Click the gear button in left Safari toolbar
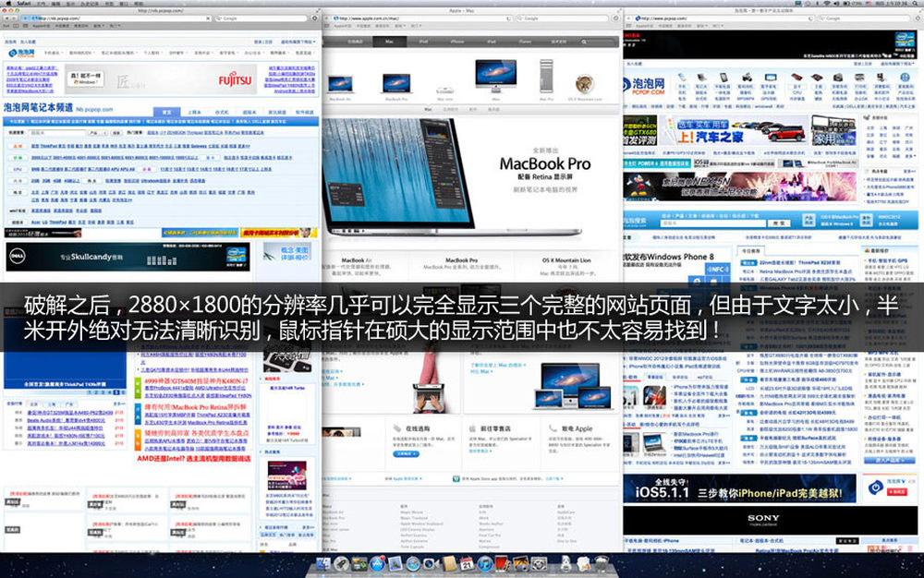The width and height of the screenshot is (924, 578). (315, 18)
